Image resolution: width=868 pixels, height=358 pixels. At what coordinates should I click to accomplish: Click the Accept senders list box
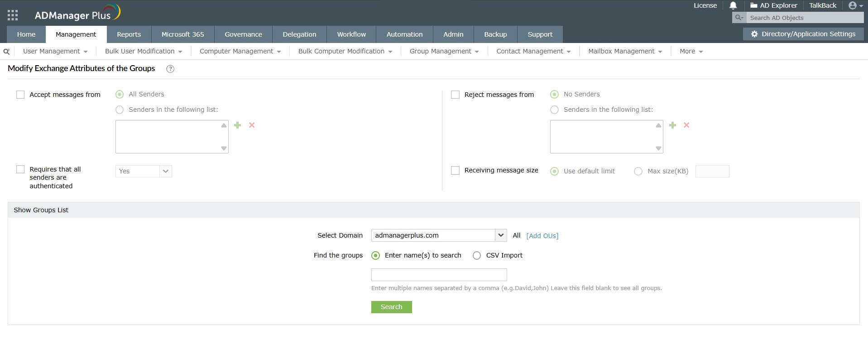click(172, 137)
